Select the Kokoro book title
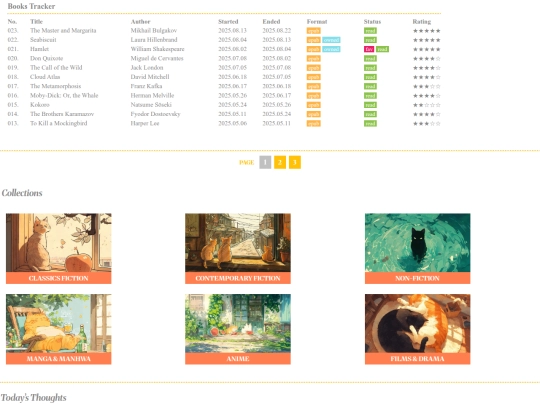The image size is (540, 405). (x=40, y=105)
